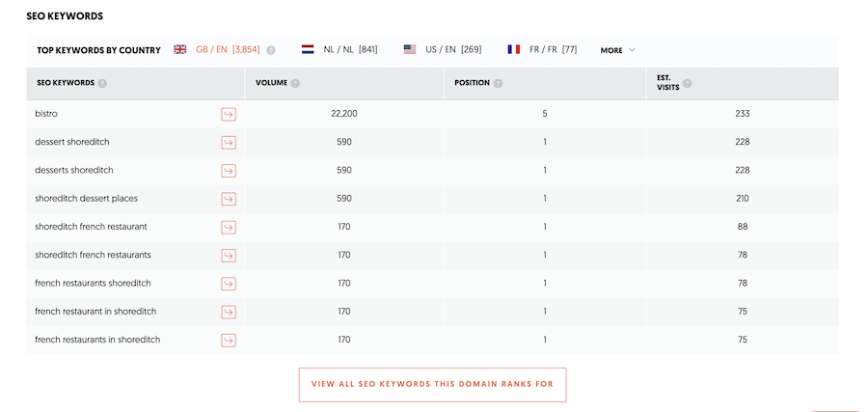The width and height of the screenshot is (868, 412).
Task: Show the Position column help tooltip icon
Action: 498,83
